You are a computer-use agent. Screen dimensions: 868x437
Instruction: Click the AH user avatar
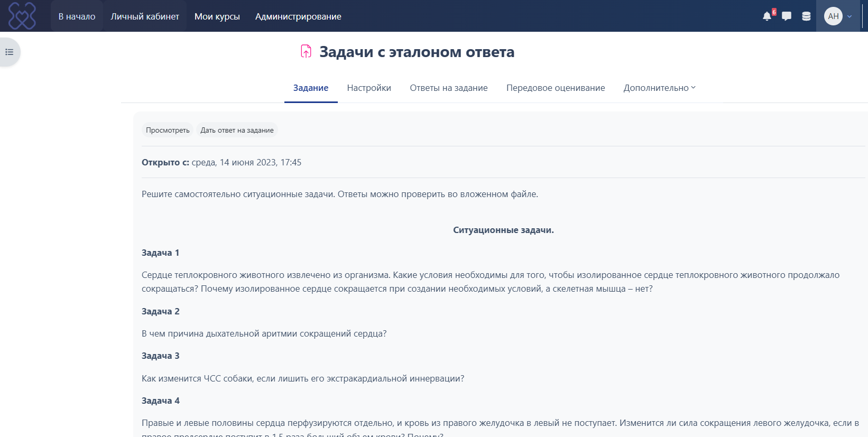(833, 16)
